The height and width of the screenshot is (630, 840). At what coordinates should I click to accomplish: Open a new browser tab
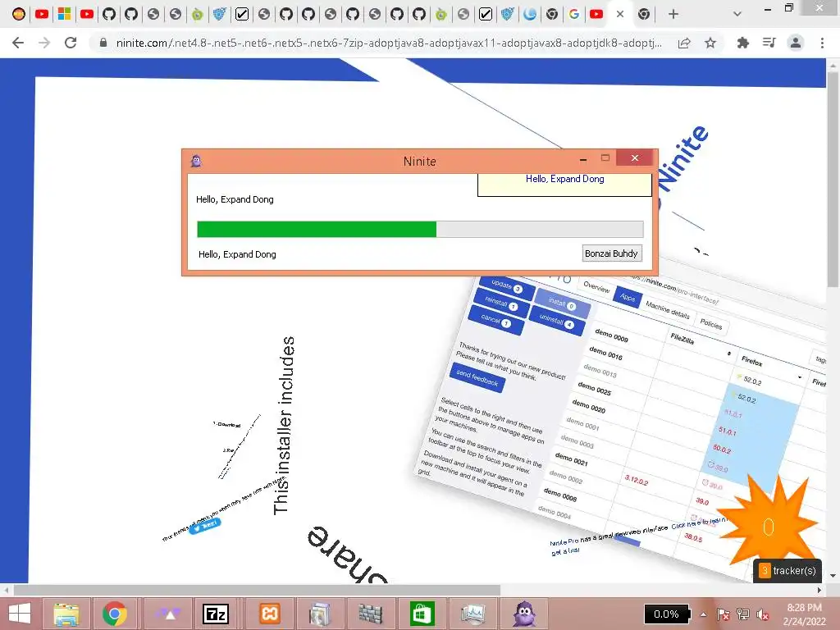[x=673, y=15]
